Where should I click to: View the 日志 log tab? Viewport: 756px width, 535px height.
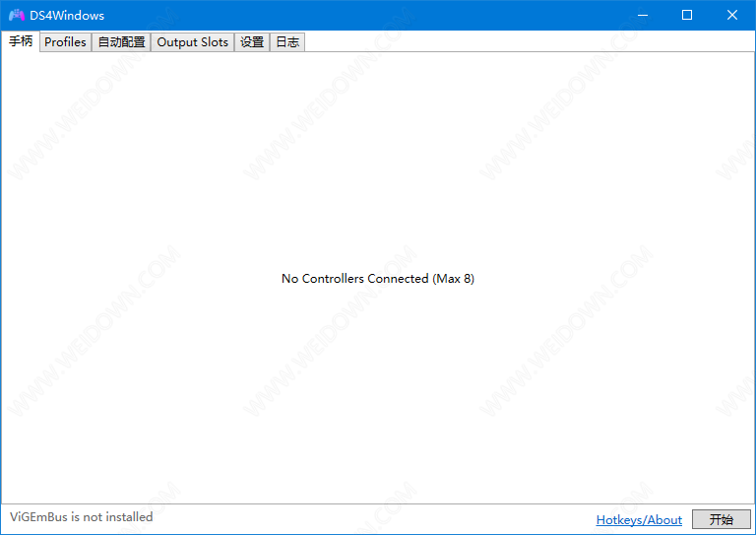click(x=287, y=42)
